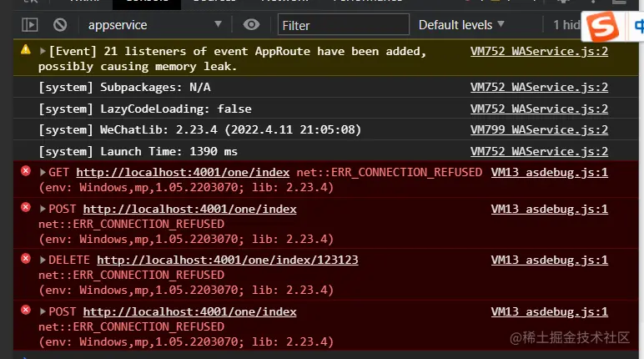The image size is (644, 359).
Task: Select the 'Launch Time: 1390 ms' log line
Action: click(138, 151)
